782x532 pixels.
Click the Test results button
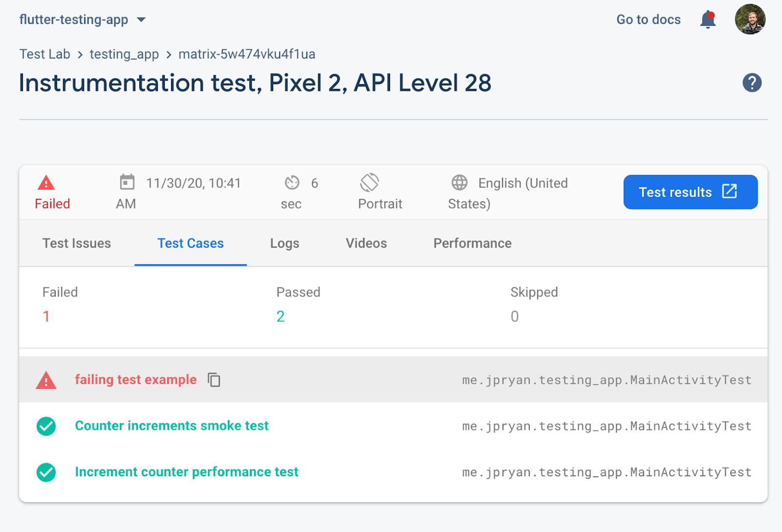(x=690, y=192)
